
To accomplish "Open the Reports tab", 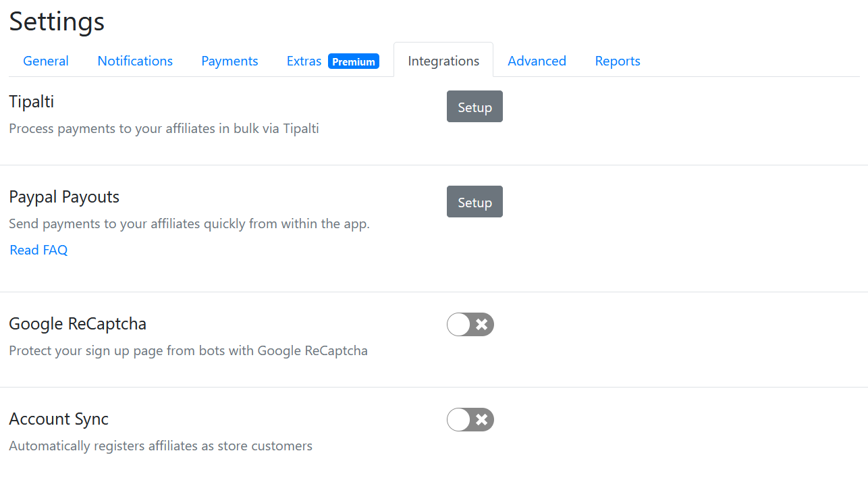I will (x=618, y=61).
